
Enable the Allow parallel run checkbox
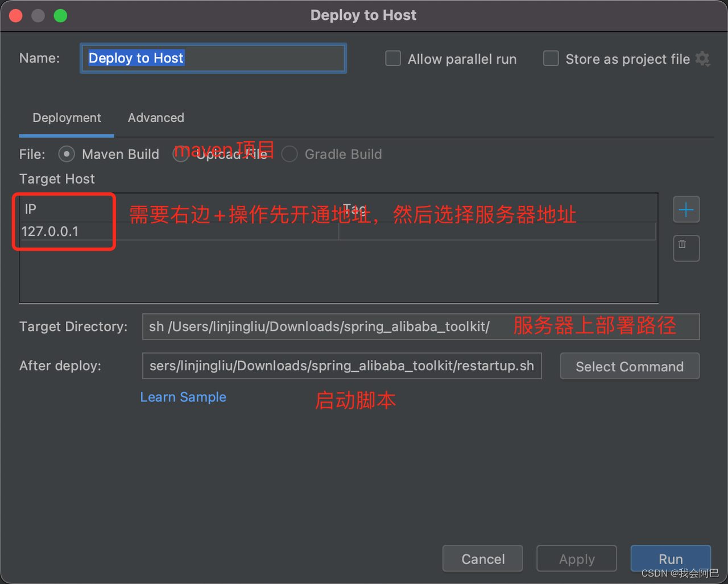[392, 58]
